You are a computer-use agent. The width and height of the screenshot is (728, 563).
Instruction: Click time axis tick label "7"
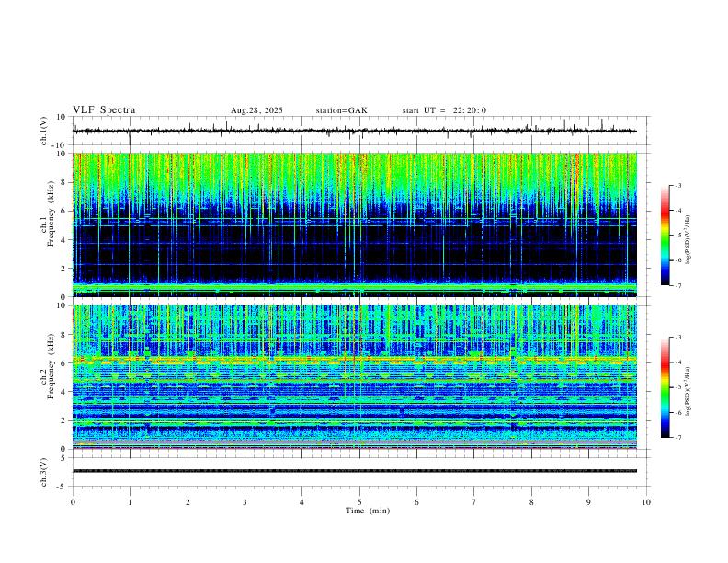coord(474,502)
